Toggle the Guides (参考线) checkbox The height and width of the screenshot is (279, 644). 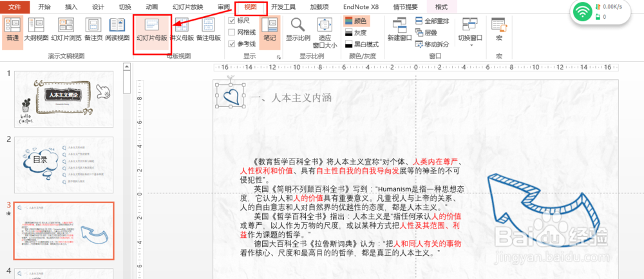(231, 44)
